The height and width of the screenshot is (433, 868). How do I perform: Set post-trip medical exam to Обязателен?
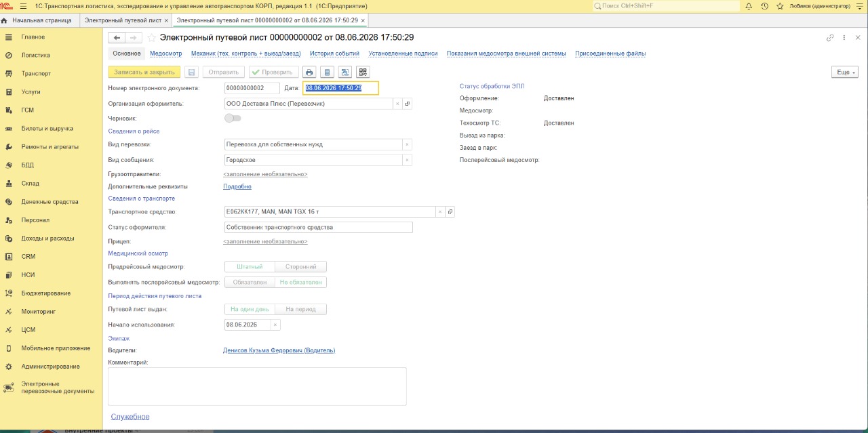250,283
